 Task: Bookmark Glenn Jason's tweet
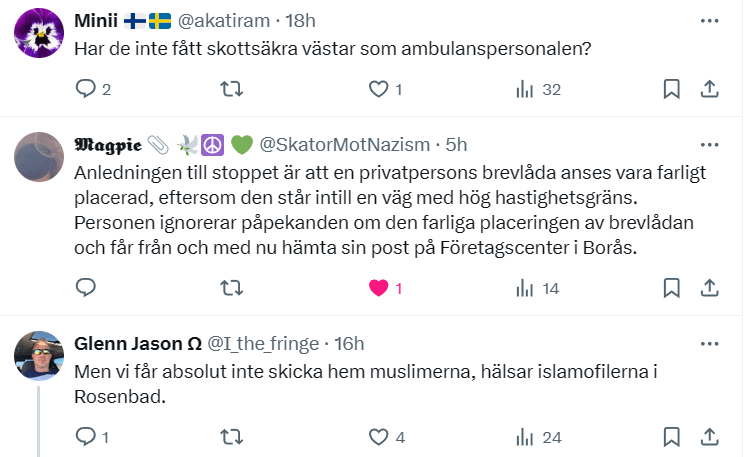[672, 436]
